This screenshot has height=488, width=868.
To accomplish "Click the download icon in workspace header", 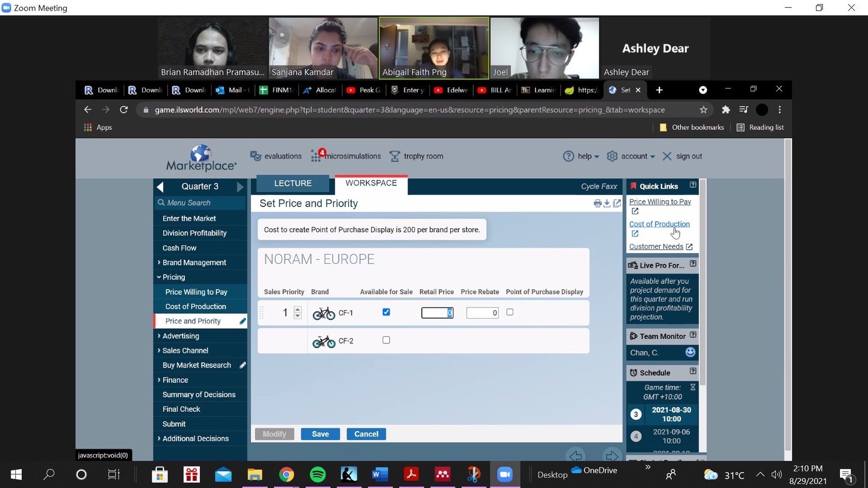I will [x=607, y=203].
